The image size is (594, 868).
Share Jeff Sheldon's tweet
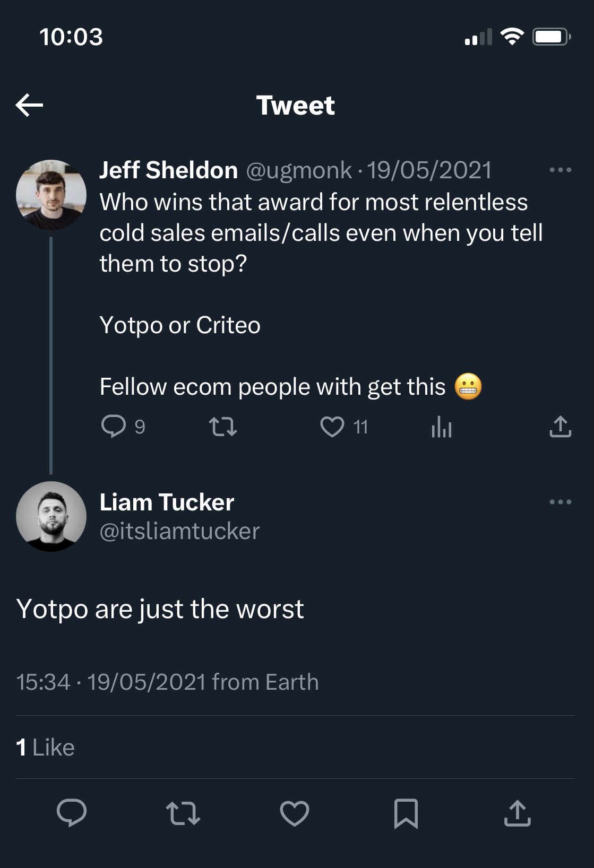pos(560,427)
